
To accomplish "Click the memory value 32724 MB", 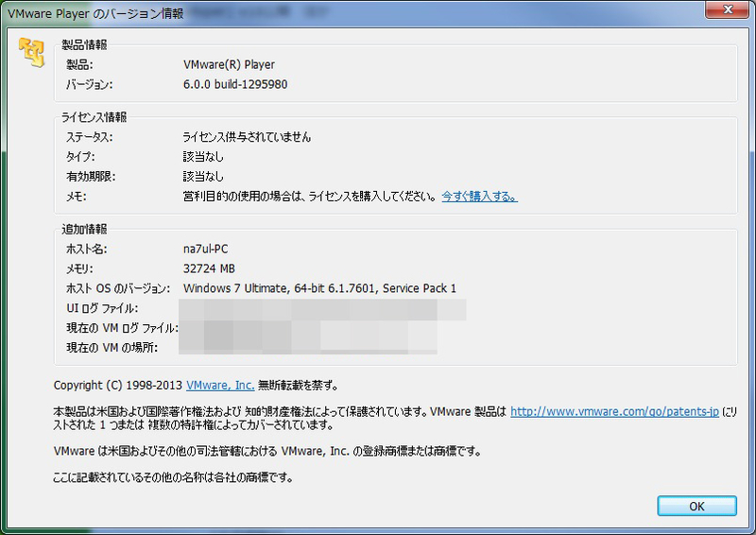I will pos(209,268).
